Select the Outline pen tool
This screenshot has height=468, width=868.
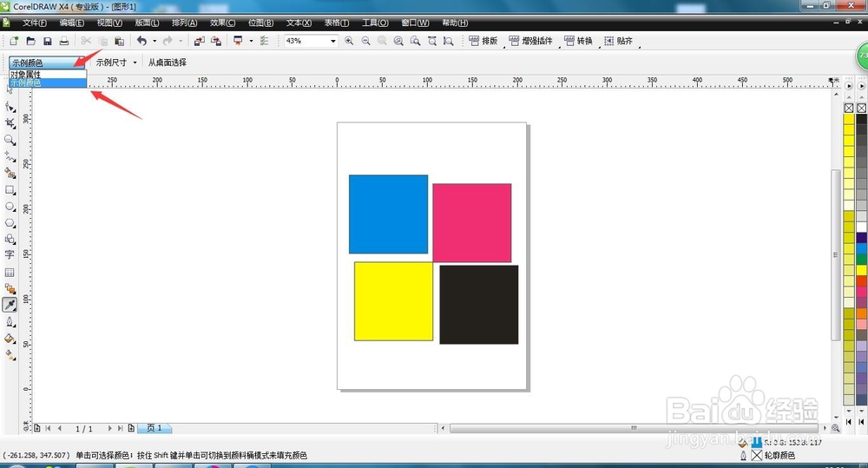tap(10, 322)
